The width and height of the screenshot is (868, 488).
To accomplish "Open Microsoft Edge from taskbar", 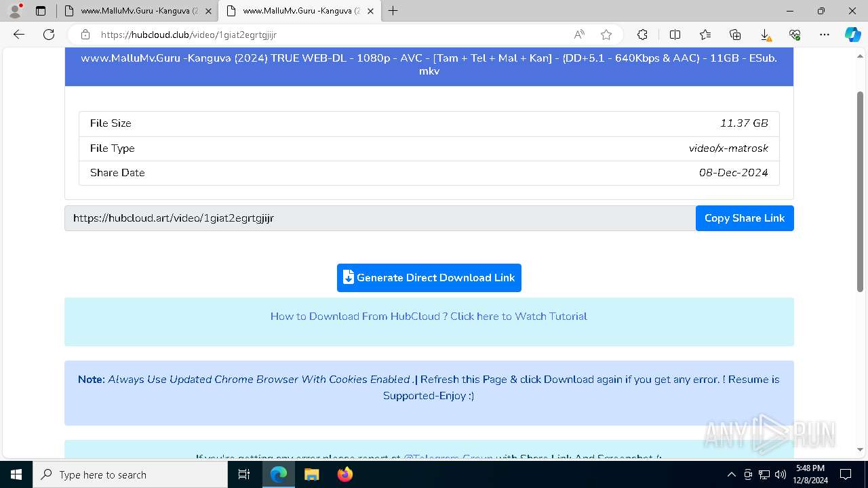I will pyautogui.click(x=279, y=474).
